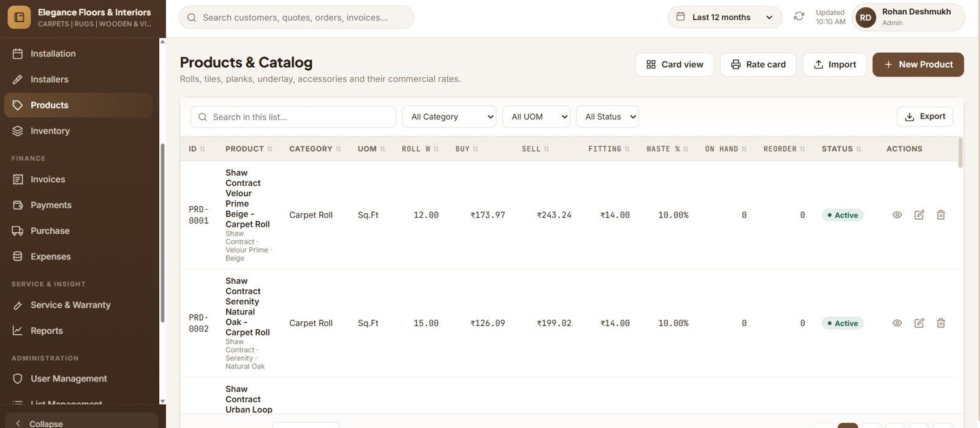980x428 pixels.
Task: Click sell price ₹243.24
Action: pyautogui.click(x=554, y=215)
